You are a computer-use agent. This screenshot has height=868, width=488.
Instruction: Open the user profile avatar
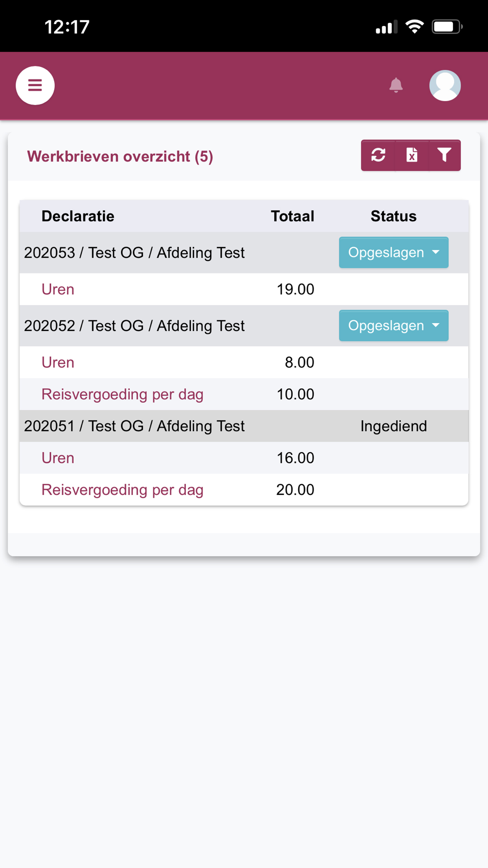445,85
